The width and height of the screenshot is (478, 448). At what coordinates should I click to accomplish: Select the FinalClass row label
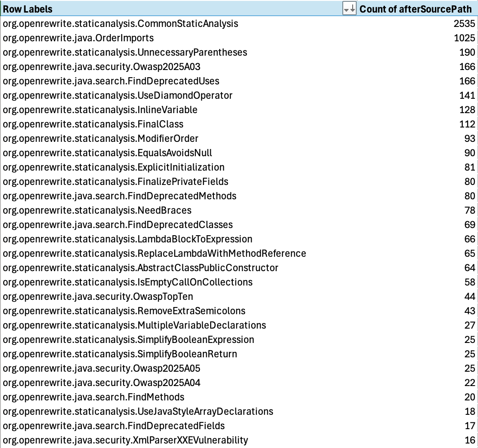coord(93,124)
